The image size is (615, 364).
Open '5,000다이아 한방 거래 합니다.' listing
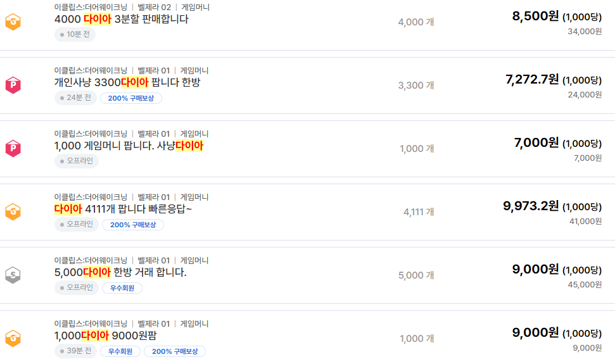(x=120, y=272)
